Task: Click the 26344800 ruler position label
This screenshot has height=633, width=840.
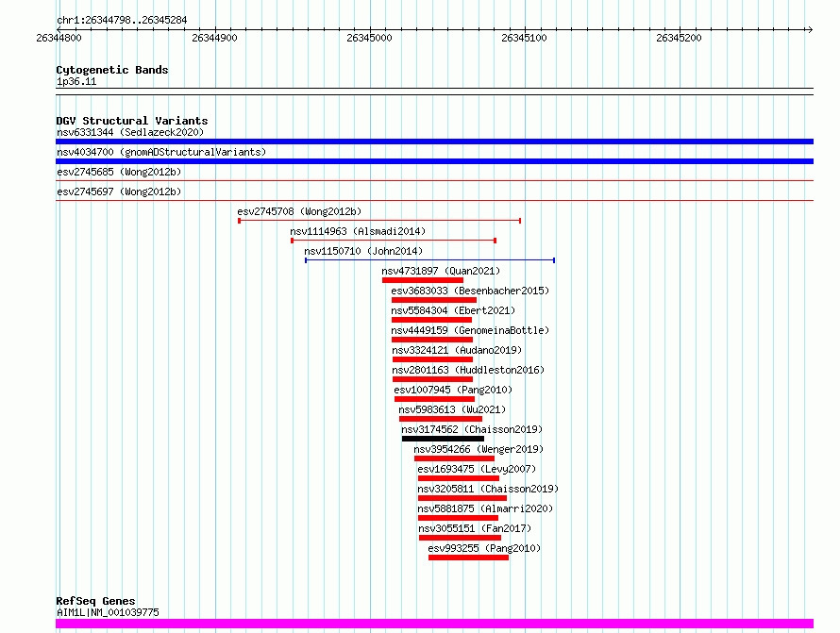Action: click(59, 38)
